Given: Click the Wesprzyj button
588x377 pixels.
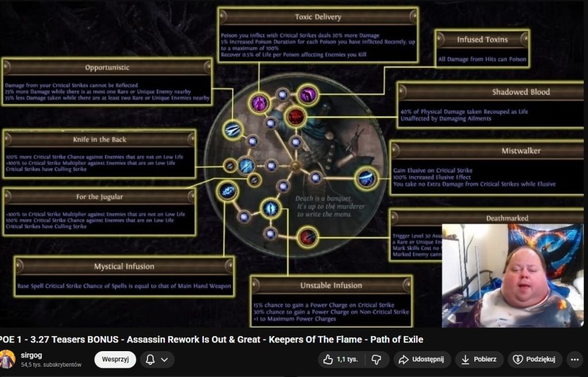Looking at the screenshot, I should click(115, 359).
